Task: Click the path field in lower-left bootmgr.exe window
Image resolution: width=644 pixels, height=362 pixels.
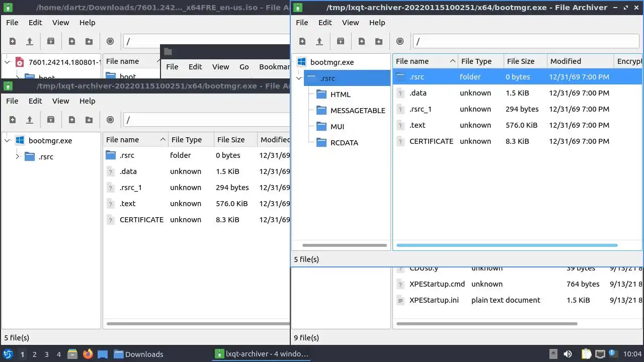Action: [206, 120]
